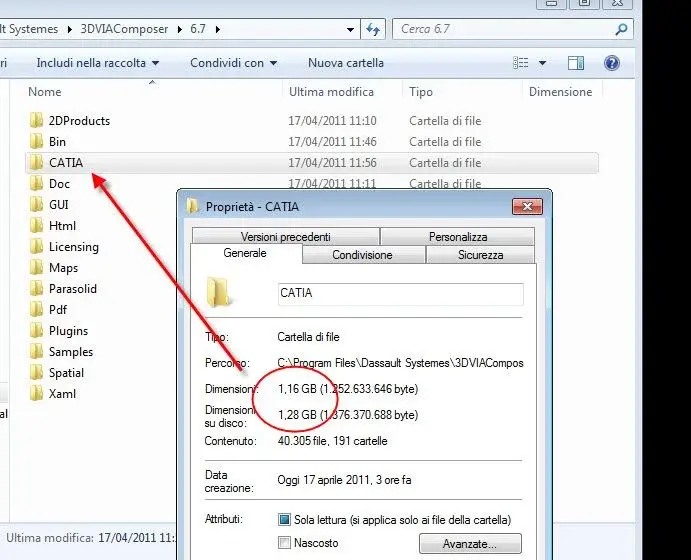Click 'Cartella di file' type for 2DProducts
The height and width of the screenshot is (560, 691).
point(445,121)
